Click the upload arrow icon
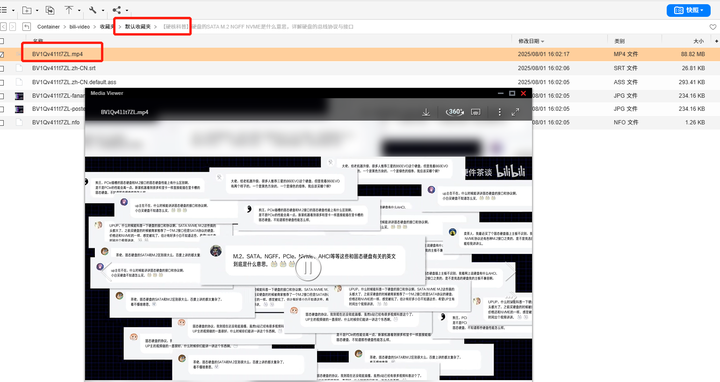Viewport: 720px width, 382px height. (x=69, y=10)
